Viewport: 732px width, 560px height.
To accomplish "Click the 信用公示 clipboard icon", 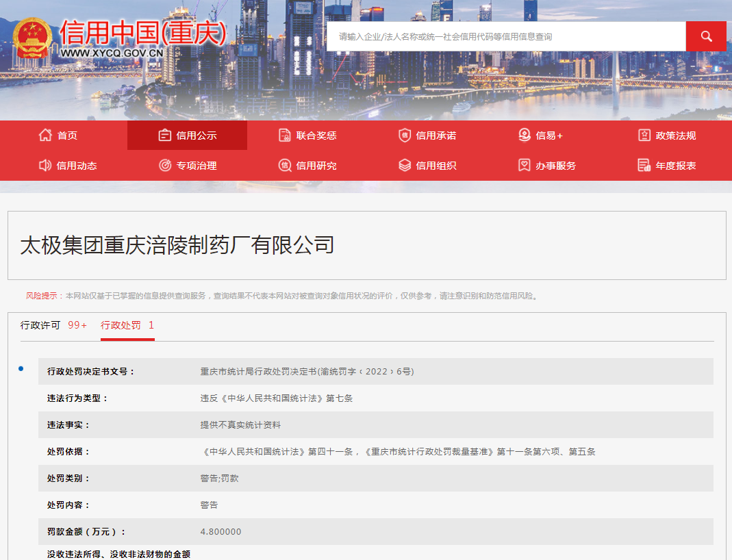I will (165, 136).
